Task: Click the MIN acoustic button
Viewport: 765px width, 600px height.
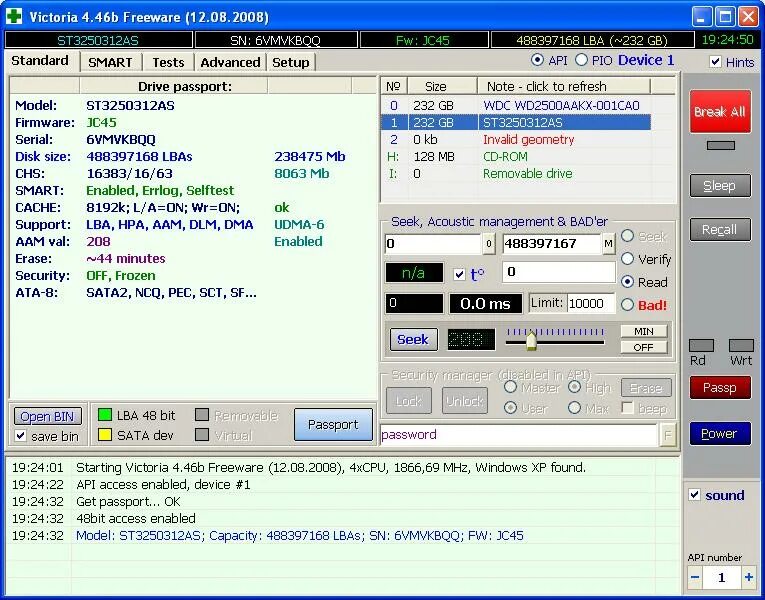Action: click(x=644, y=332)
